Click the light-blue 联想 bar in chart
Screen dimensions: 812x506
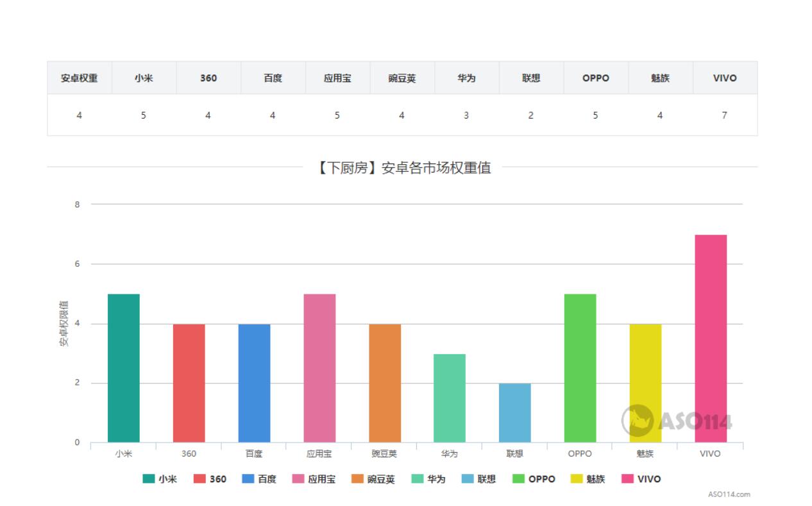(x=515, y=413)
